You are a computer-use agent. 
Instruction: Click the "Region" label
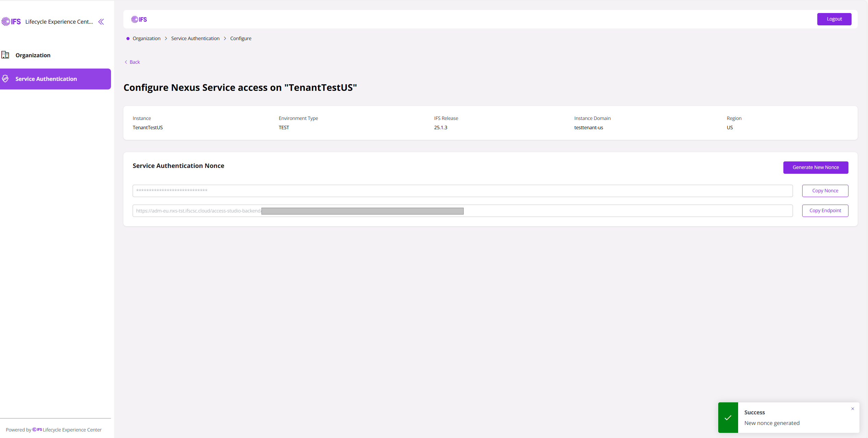pyautogui.click(x=734, y=118)
